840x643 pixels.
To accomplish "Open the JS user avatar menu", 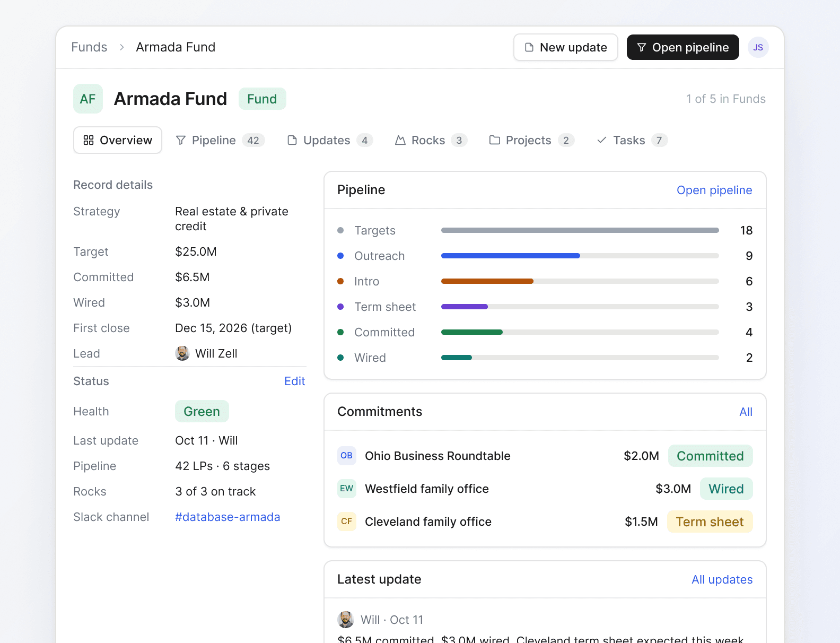I will pyautogui.click(x=758, y=47).
